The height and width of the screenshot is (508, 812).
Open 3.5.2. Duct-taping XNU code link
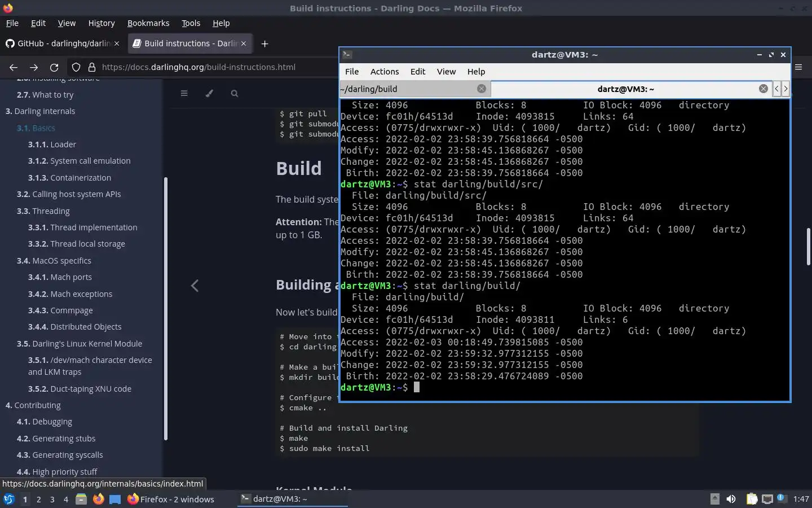(80, 389)
